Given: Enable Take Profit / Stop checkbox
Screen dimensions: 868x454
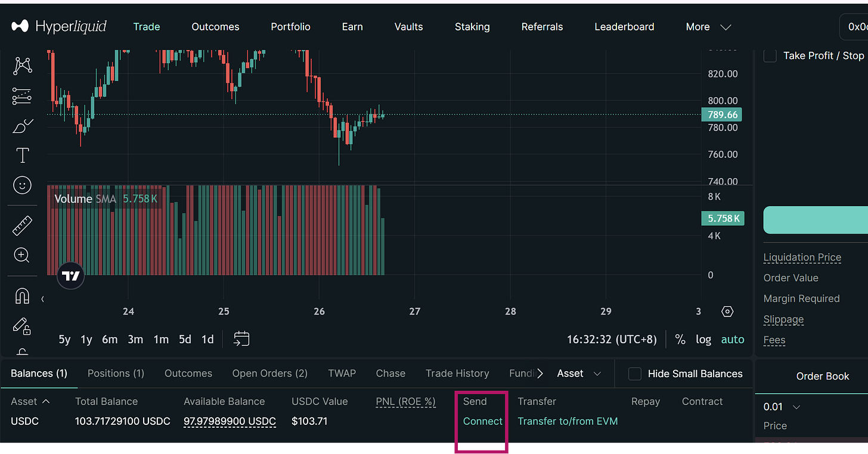Looking at the screenshot, I should 770,55.
